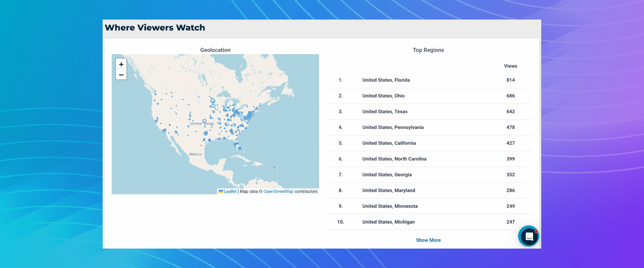Select the United States, Minnesota row
Image resolution: width=644 pixels, height=268 pixels.
pyautogui.click(x=428, y=206)
